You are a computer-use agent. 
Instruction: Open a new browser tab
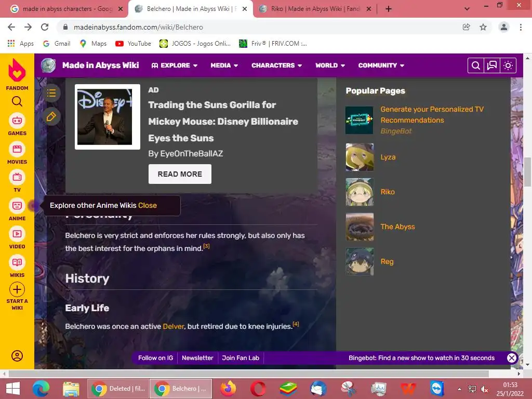coord(389,9)
